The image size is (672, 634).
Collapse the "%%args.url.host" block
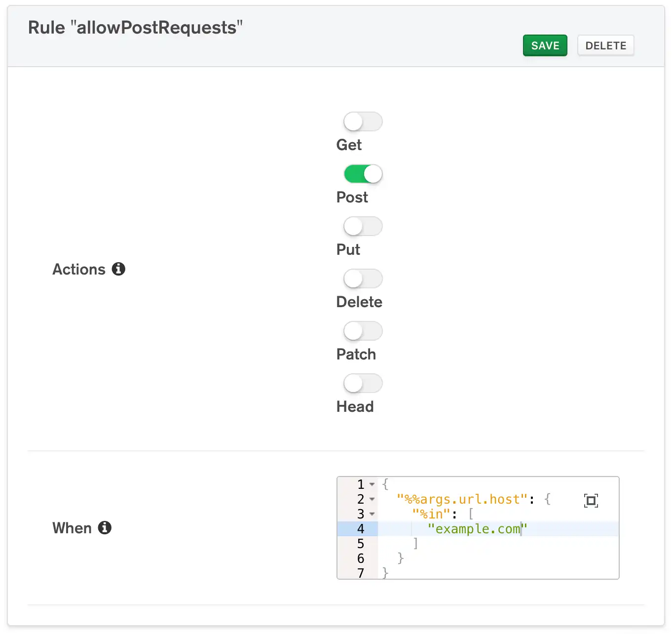[x=372, y=499]
